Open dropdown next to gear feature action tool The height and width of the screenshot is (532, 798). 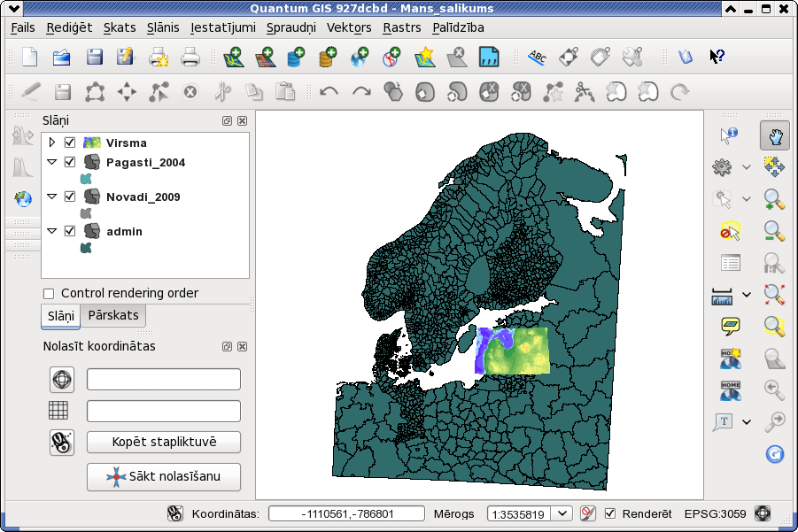[x=746, y=166]
